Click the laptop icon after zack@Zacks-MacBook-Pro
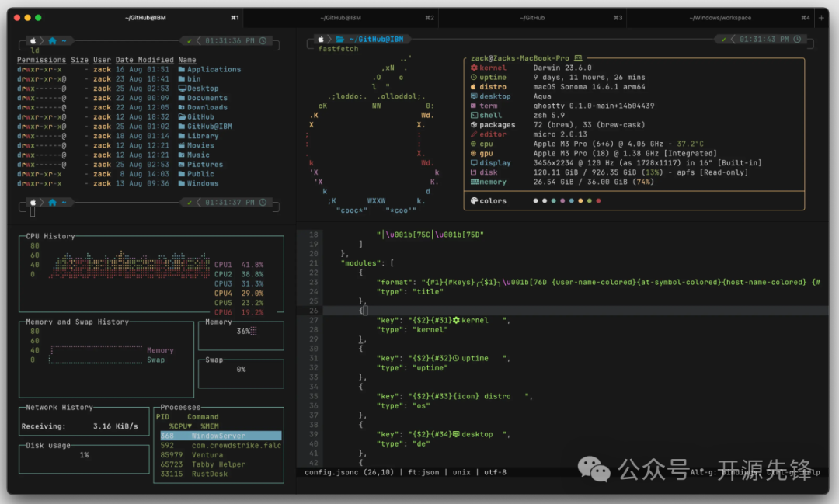 [578, 58]
